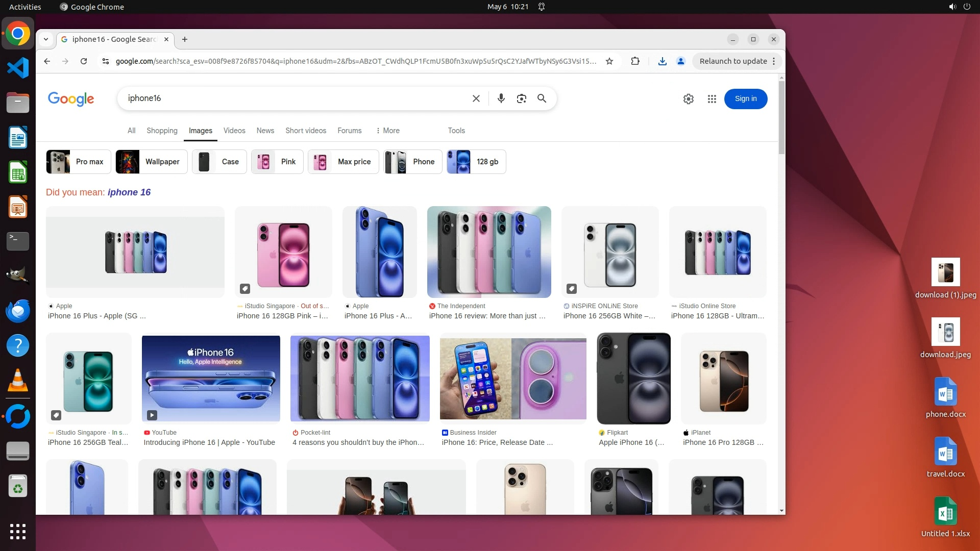Screen dimensions: 980x551
Task: Reload the current page
Action: [x=84, y=61]
